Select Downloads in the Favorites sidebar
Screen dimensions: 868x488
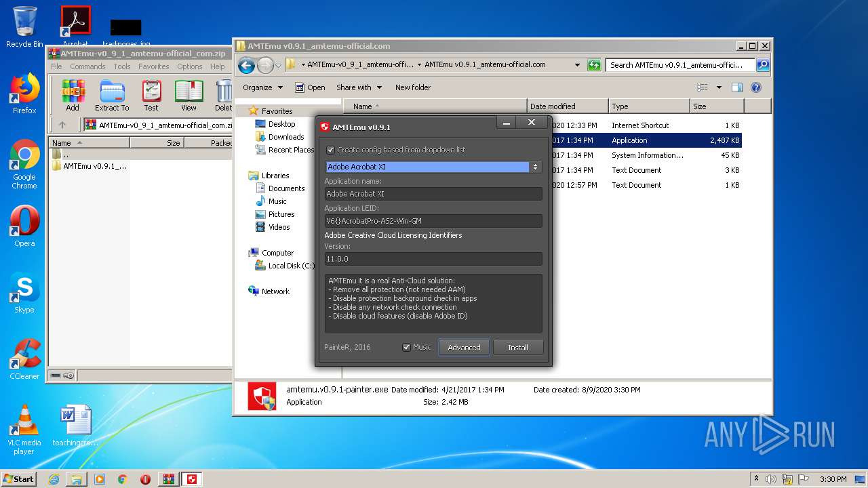click(x=279, y=137)
